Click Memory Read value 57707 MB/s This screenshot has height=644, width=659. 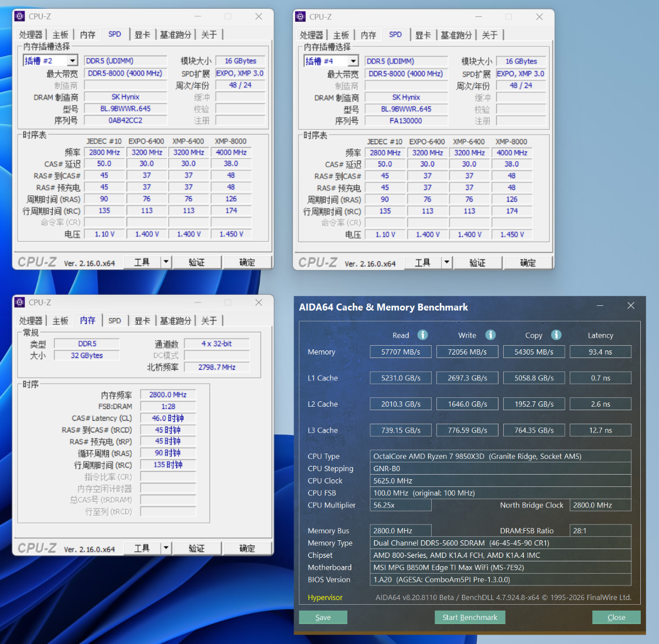coord(401,352)
